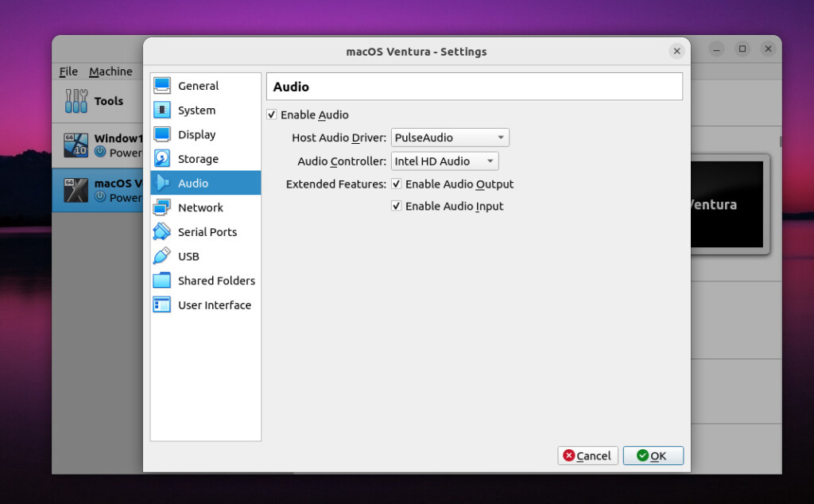
Task: Expand the Host Audio Driver dropdown
Action: coord(450,138)
